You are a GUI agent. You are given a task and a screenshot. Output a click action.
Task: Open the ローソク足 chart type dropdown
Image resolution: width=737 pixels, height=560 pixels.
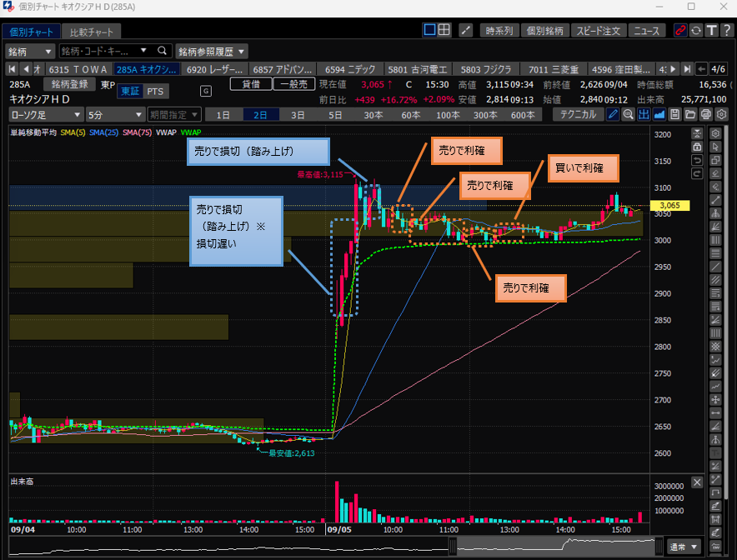pyautogui.click(x=46, y=114)
